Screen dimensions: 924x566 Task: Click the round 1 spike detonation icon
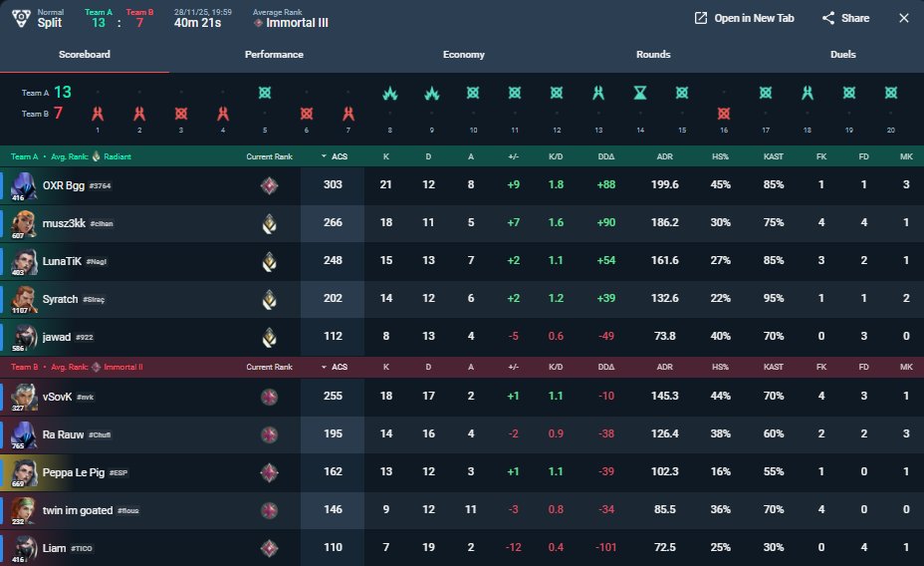coord(98,114)
